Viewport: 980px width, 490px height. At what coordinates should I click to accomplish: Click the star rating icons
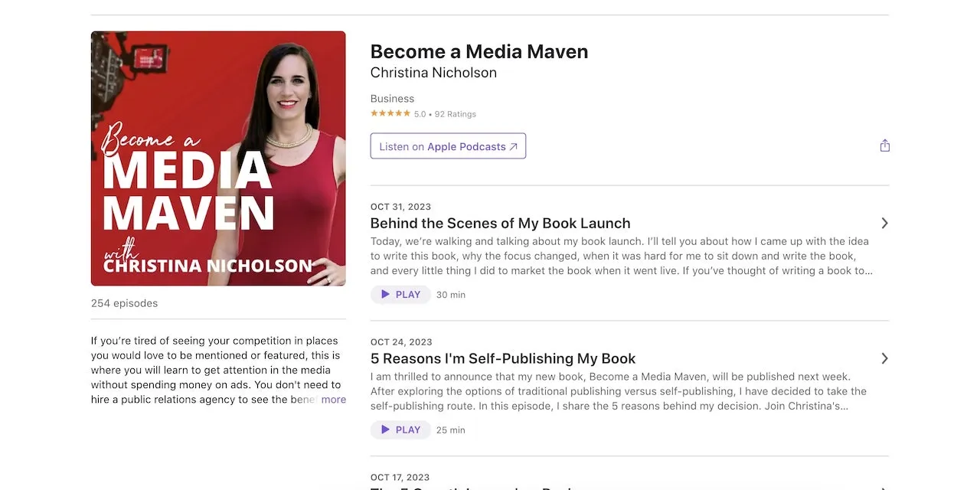[x=390, y=113]
